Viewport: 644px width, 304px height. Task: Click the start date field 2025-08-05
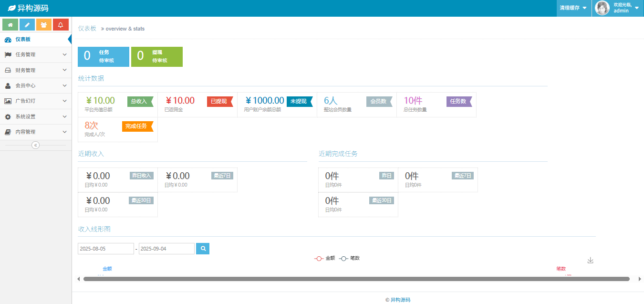(105, 249)
